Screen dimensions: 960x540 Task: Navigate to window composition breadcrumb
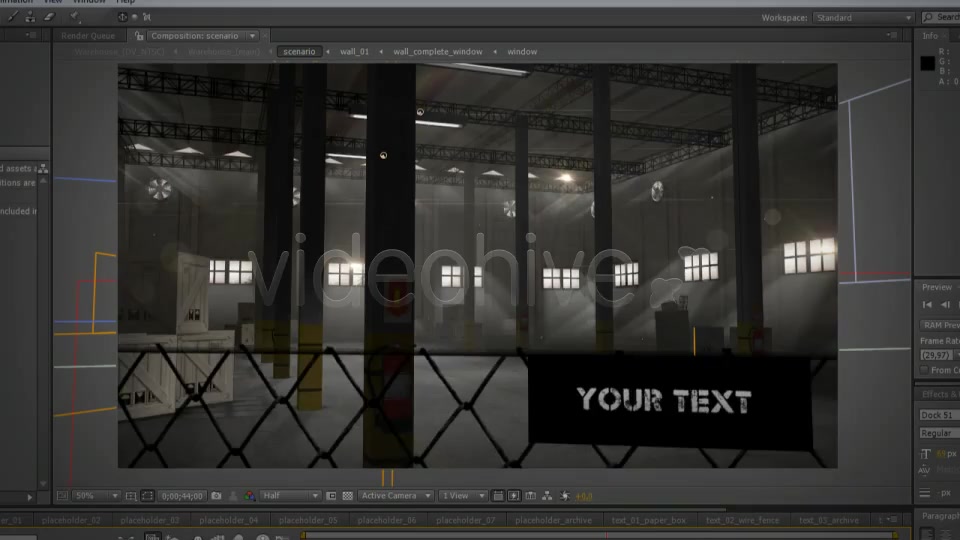point(522,52)
